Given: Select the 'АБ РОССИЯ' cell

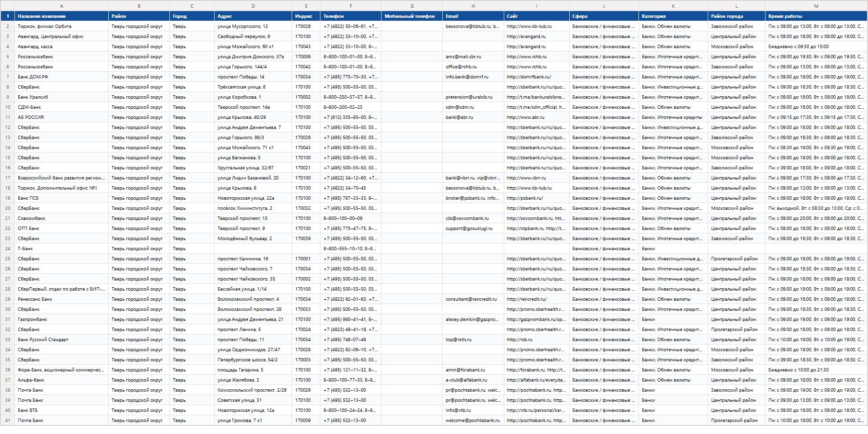Looking at the screenshot, I should pos(62,117).
